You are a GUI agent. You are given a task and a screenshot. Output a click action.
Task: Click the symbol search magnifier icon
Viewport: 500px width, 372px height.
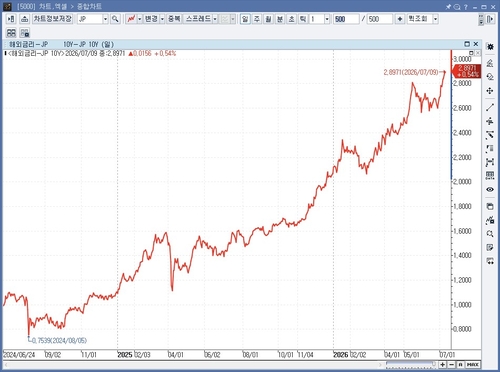click(115, 19)
